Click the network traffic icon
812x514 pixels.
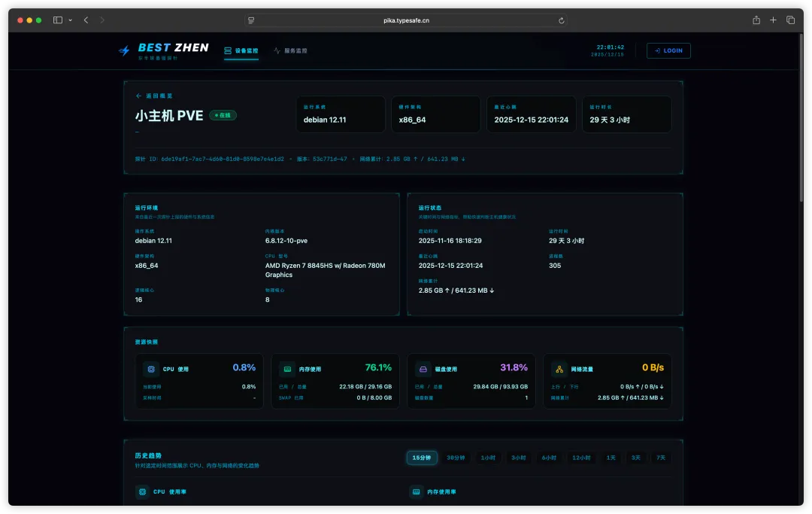(x=559, y=370)
